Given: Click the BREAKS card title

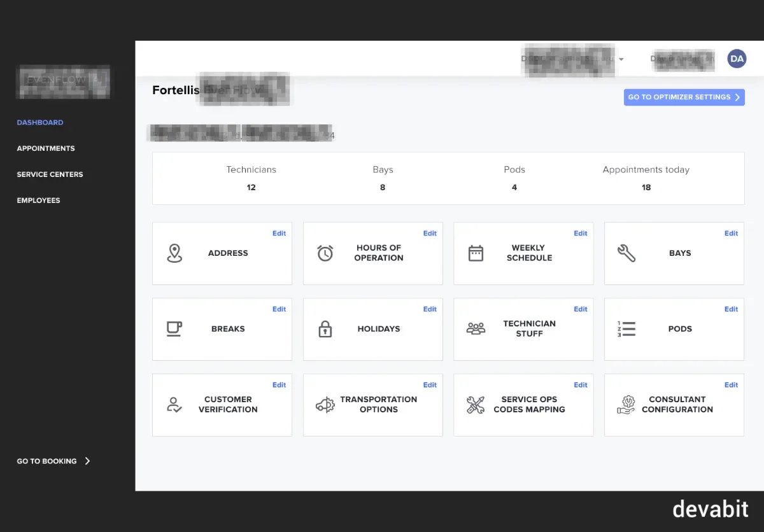Looking at the screenshot, I should tap(228, 329).
